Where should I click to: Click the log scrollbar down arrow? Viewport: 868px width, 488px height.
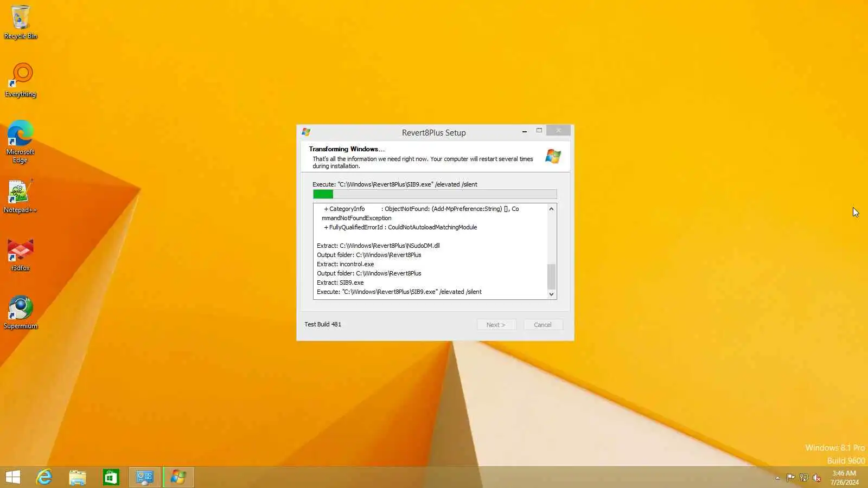pos(551,294)
